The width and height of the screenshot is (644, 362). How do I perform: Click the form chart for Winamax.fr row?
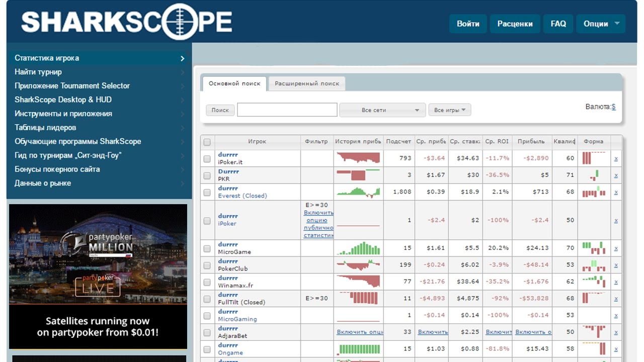(594, 282)
